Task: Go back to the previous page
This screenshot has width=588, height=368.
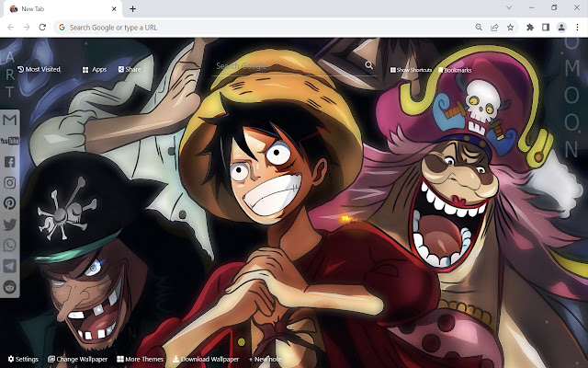Action: (10, 27)
